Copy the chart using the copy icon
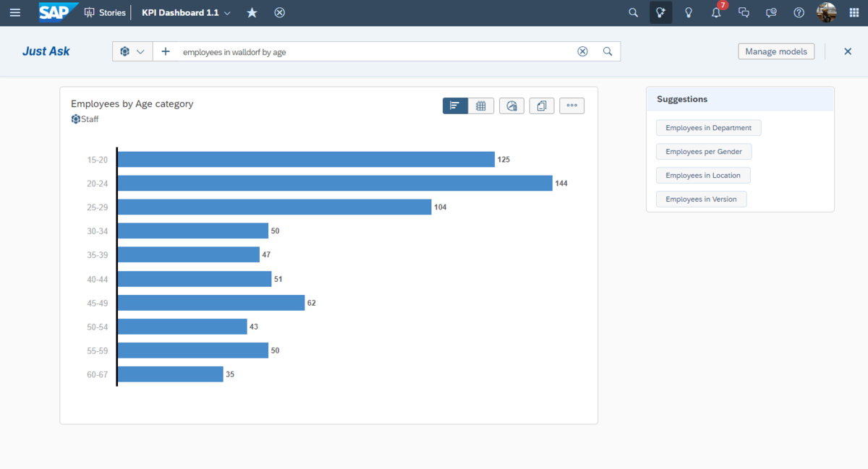 click(542, 106)
